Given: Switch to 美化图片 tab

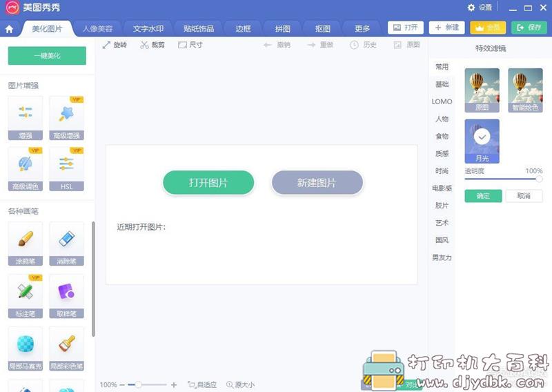Looking at the screenshot, I should pyautogui.click(x=47, y=29).
